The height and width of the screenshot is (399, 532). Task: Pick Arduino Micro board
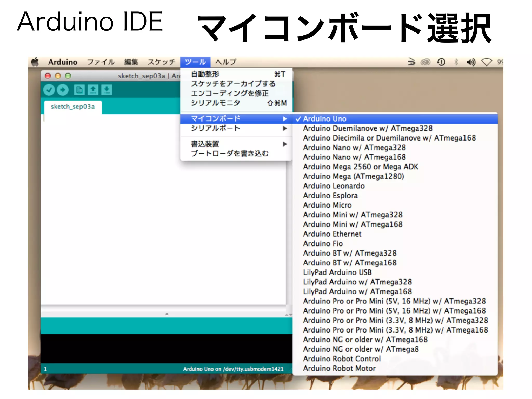[395, 205]
